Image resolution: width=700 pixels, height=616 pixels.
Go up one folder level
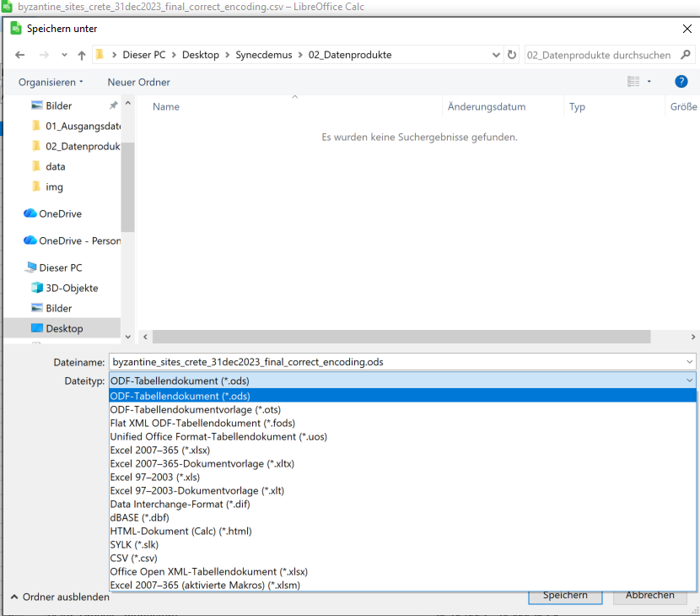point(81,55)
